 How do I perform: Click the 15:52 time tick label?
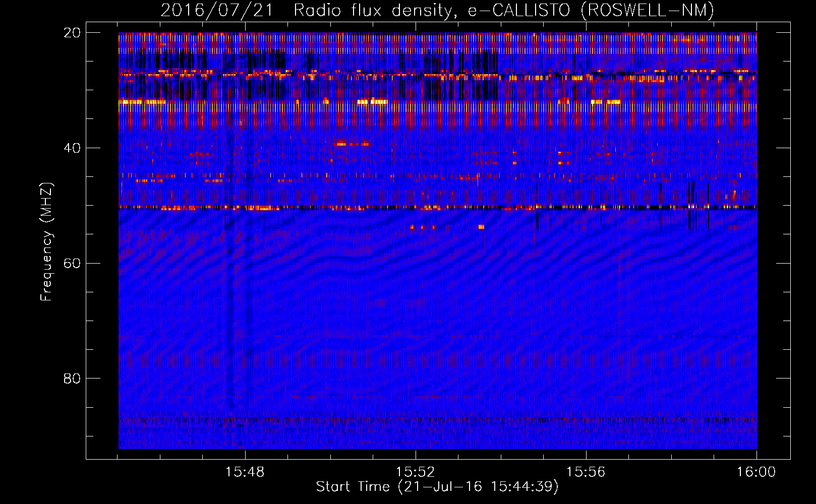[x=415, y=472]
